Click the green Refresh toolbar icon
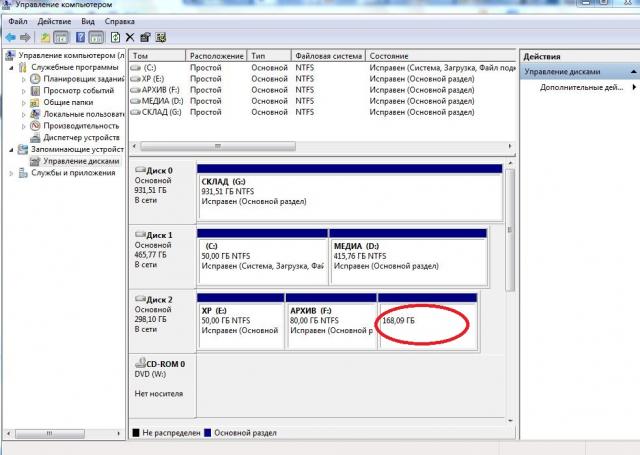 [x=116, y=37]
